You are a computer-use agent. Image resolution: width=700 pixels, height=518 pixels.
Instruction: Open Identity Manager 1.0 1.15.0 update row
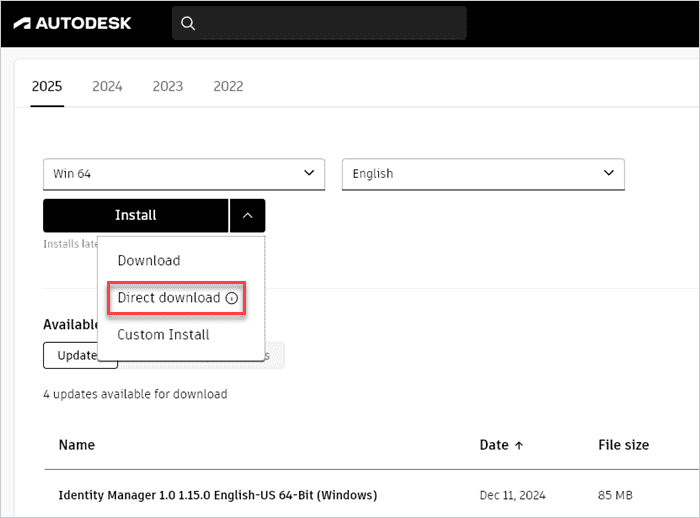(218, 495)
